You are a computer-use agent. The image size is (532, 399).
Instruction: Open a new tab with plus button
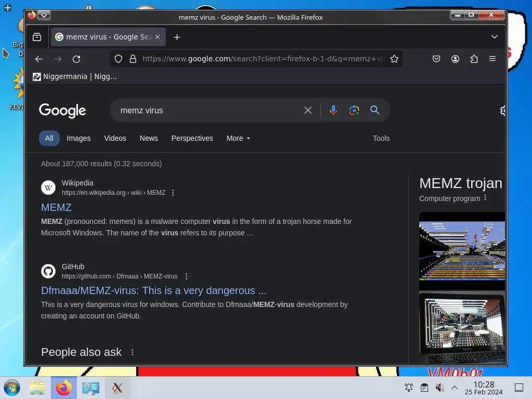[x=177, y=37]
